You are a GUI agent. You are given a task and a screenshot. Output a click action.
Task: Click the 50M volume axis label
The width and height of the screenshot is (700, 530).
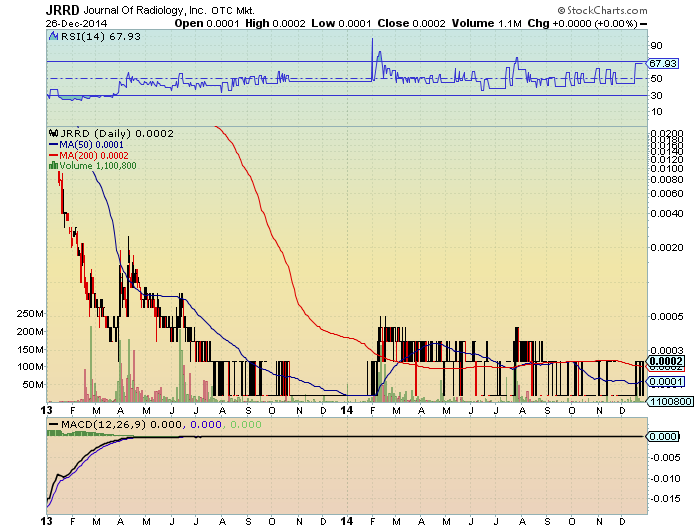(x=33, y=385)
